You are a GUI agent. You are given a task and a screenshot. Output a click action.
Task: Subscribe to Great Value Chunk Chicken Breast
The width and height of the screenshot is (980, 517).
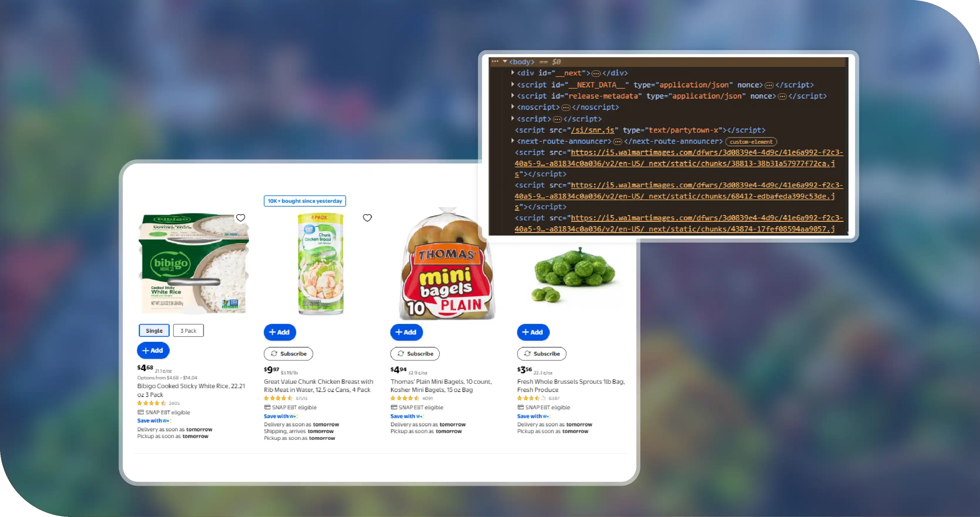[x=289, y=354]
